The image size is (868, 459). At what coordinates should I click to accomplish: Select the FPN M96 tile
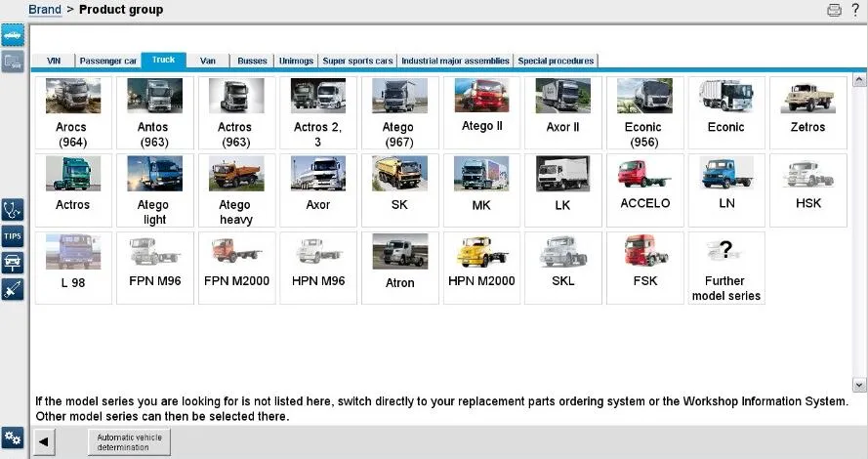click(154, 268)
